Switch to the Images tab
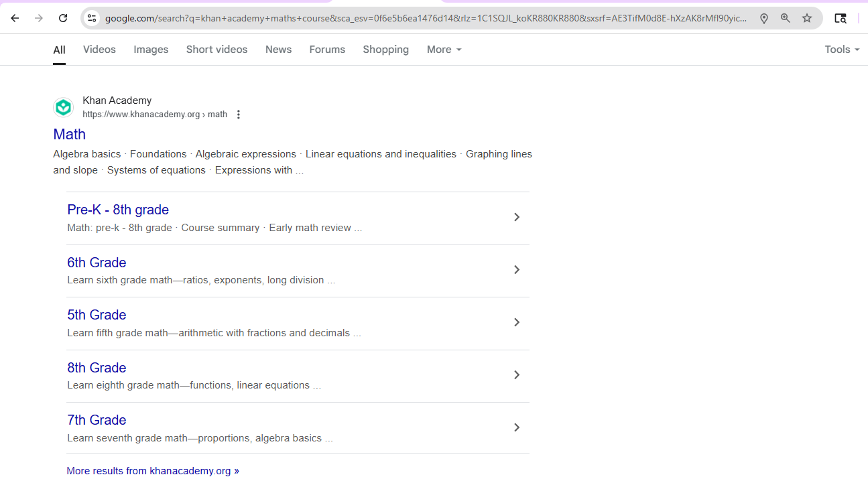The height and width of the screenshot is (489, 868). click(x=151, y=50)
